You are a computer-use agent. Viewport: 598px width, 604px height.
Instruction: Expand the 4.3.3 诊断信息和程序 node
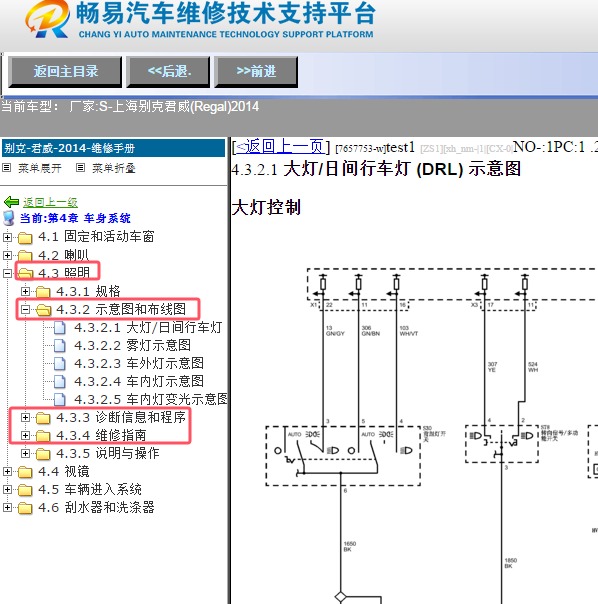[x=25, y=417]
